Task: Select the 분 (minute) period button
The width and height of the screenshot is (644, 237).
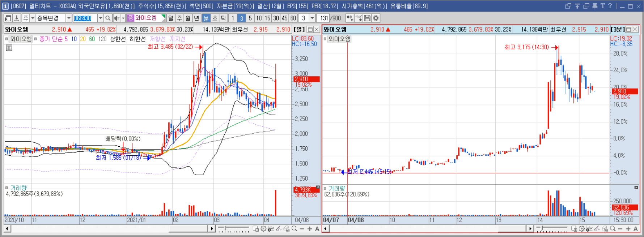Action: (206, 18)
